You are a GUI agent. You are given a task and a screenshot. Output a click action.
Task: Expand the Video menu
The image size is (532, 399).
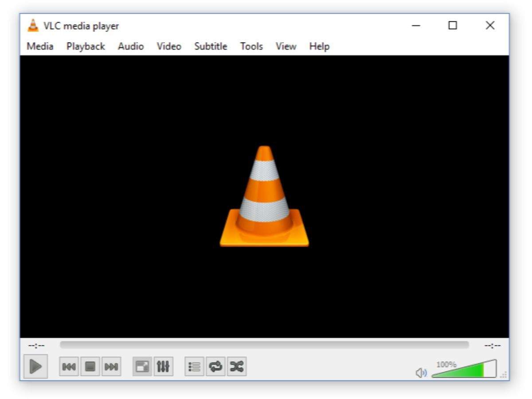coord(169,46)
